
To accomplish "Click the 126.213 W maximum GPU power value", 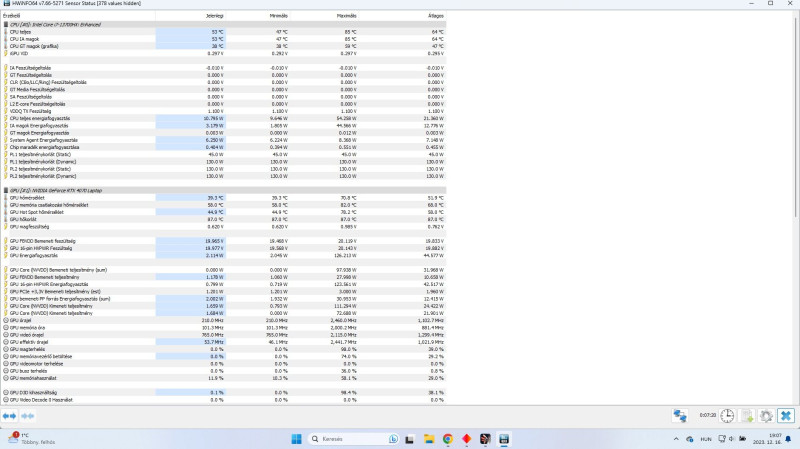I will click(346, 255).
